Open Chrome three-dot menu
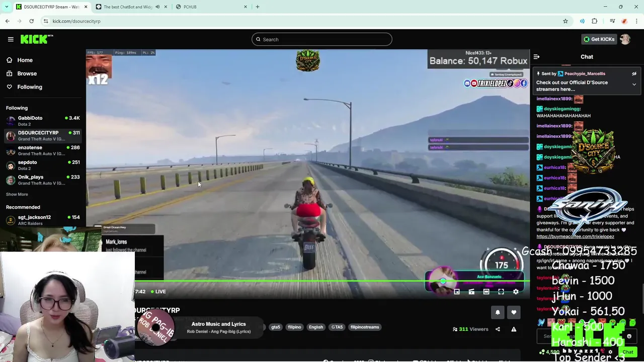The image size is (644, 362). point(637,21)
